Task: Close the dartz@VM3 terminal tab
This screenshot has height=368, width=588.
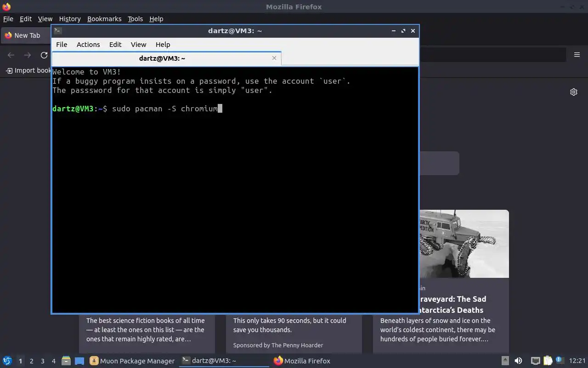Action: 274,58
